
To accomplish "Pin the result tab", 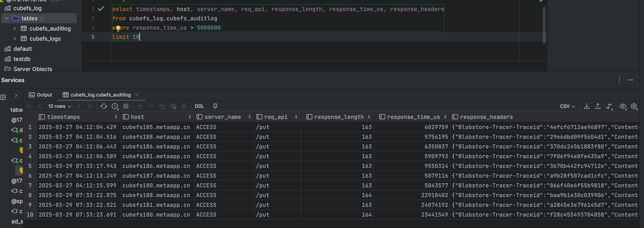I will point(215,106).
